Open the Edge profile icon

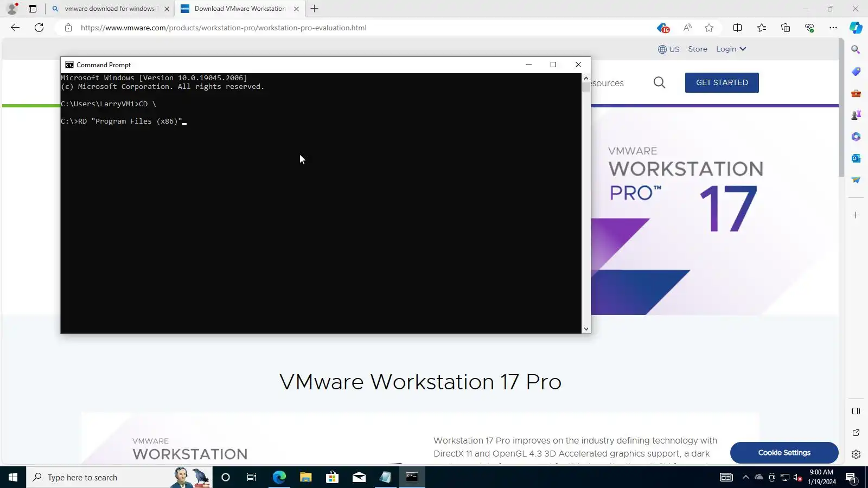pyautogui.click(x=12, y=9)
